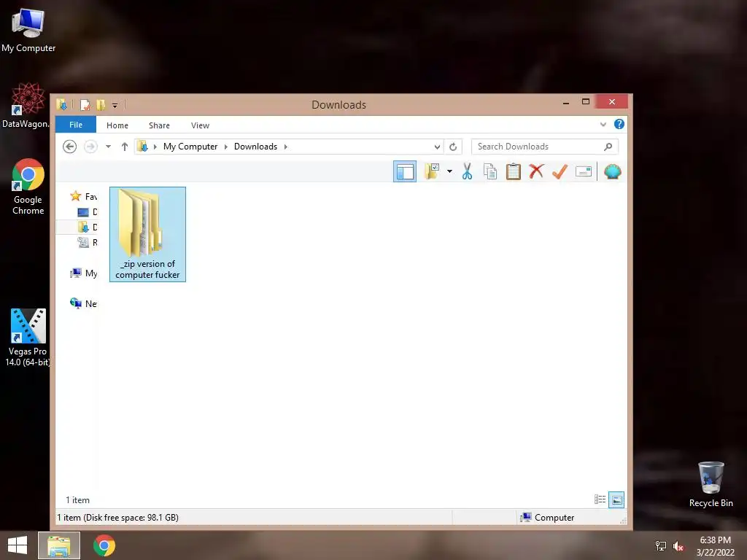Click the Rename toolbar icon
Screen dimensions: 747x560
583,171
